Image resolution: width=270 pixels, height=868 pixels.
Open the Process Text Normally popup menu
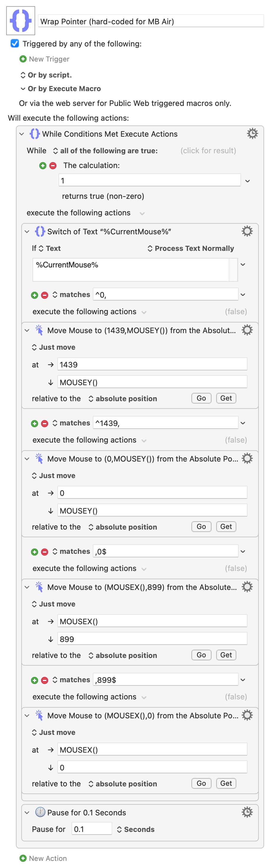[191, 248]
